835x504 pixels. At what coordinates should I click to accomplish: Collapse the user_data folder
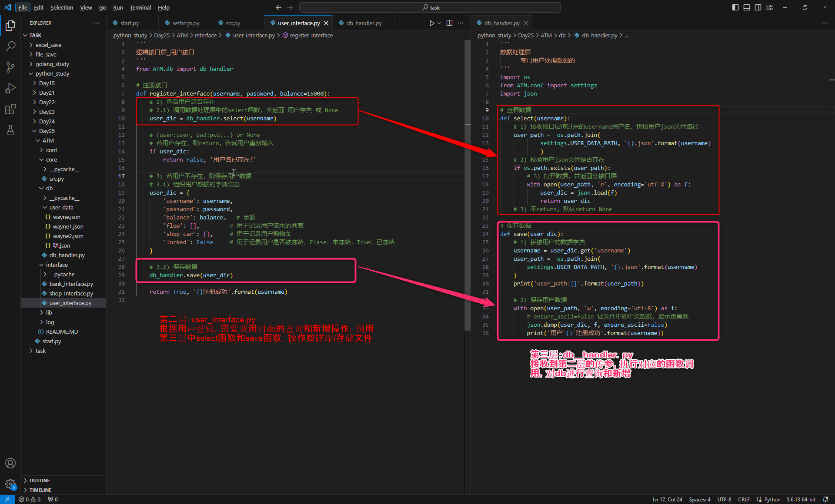[x=61, y=207]
